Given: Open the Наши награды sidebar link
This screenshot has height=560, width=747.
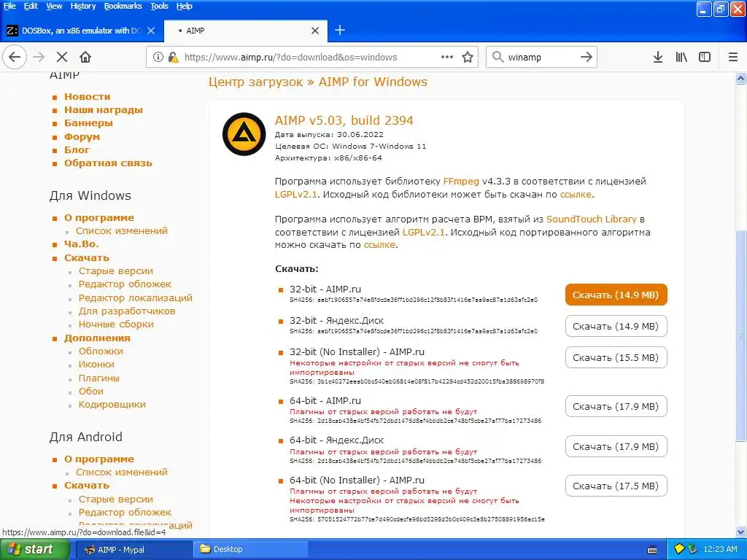Looking at the screenshot, I should pyautogui.click(x=104, y=110).
